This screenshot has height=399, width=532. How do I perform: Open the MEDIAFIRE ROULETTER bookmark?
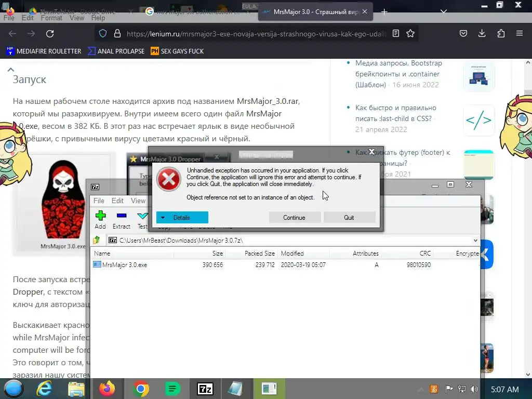[44, 51]
